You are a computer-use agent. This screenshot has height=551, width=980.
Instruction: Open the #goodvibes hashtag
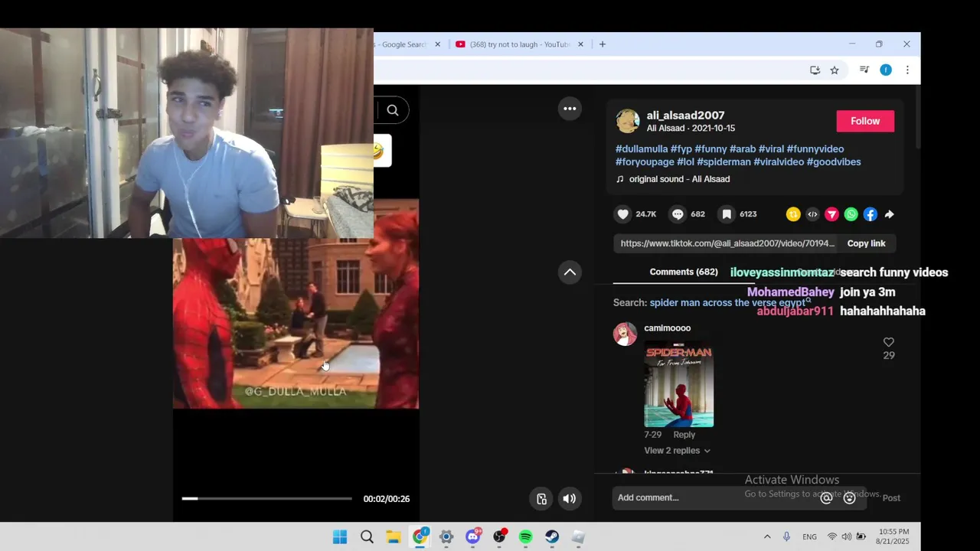[x=834, y=162]
